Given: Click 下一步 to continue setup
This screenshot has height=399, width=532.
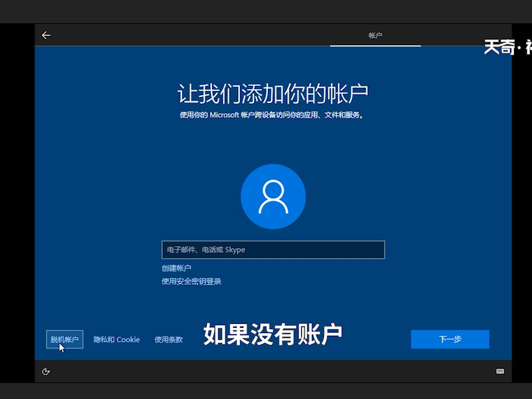Looking at the screenshot, I should tap(450, 339).
